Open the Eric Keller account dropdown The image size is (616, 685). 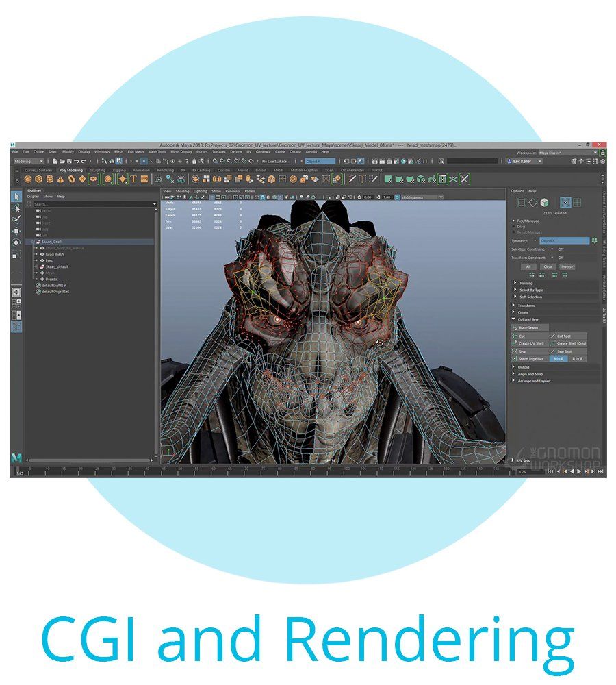coord(524,161)
